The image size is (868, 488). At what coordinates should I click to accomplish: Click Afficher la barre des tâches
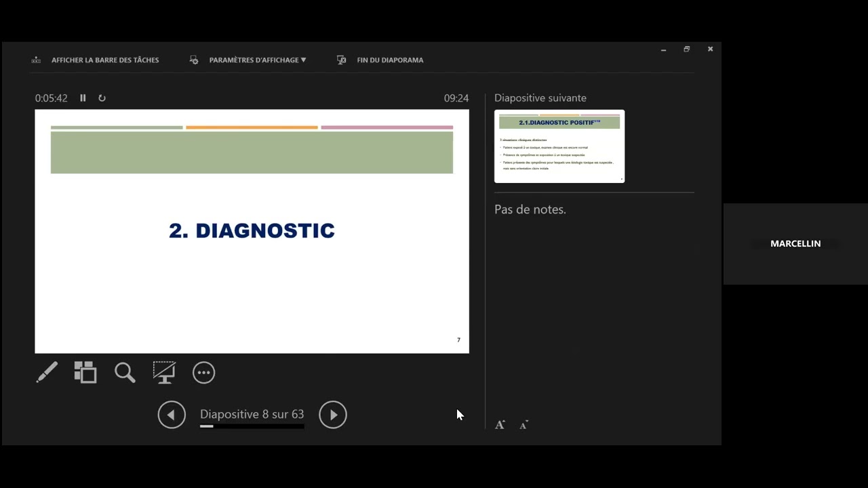pos(105,60)
